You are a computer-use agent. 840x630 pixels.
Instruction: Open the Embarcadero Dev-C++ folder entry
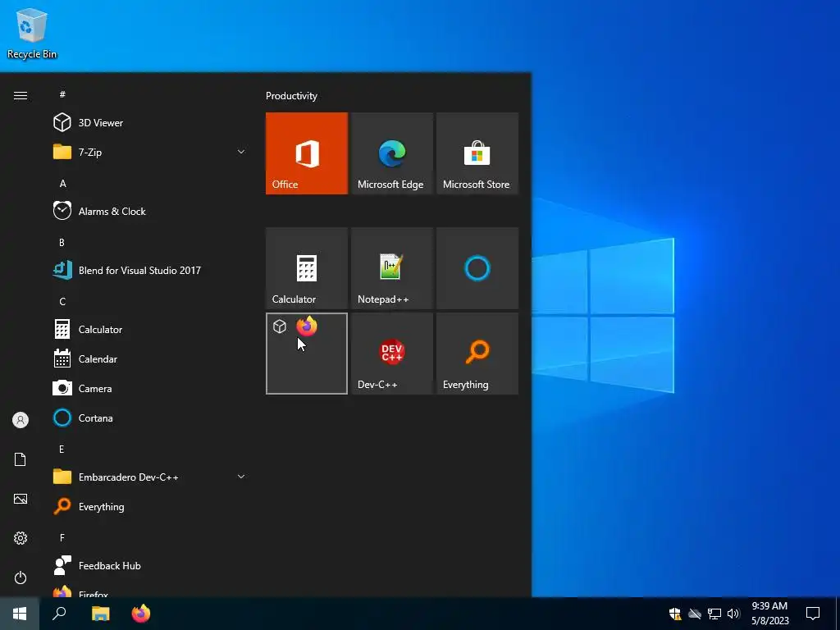(x=150, y=477)
